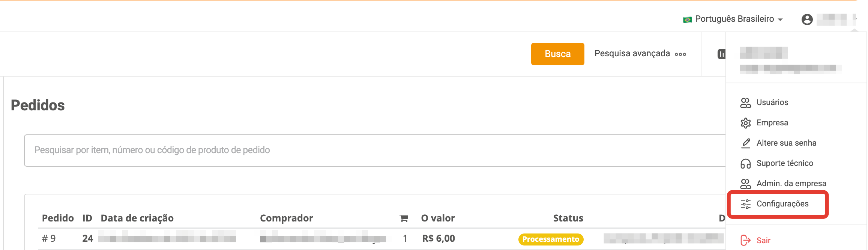
Task: Click the user account avatar icon
Action: click(x=807, y=20)
